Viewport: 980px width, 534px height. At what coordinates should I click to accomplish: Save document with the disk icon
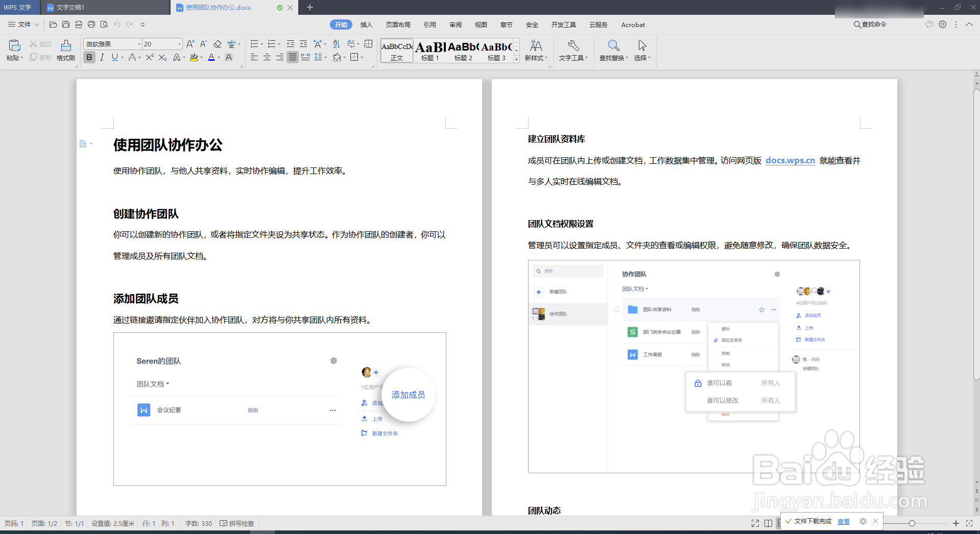pos(66,25)
